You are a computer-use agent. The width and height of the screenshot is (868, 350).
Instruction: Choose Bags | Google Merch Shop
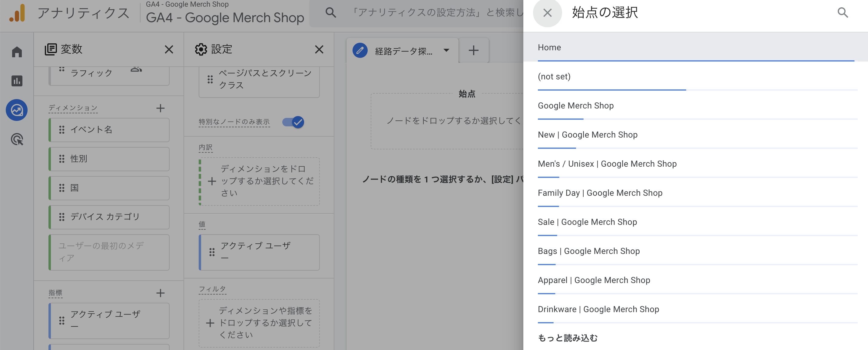click(695, 251)
